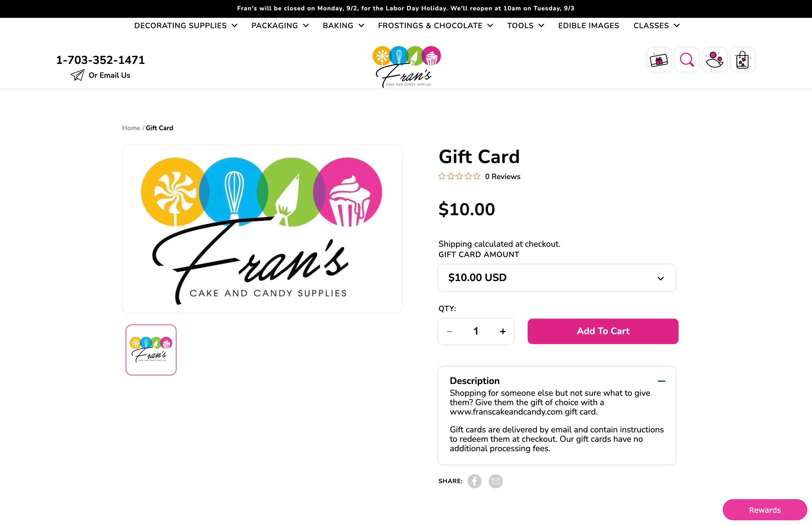Decrease the quantity with the minus button
Screen dimensions: 812x525
449,331
